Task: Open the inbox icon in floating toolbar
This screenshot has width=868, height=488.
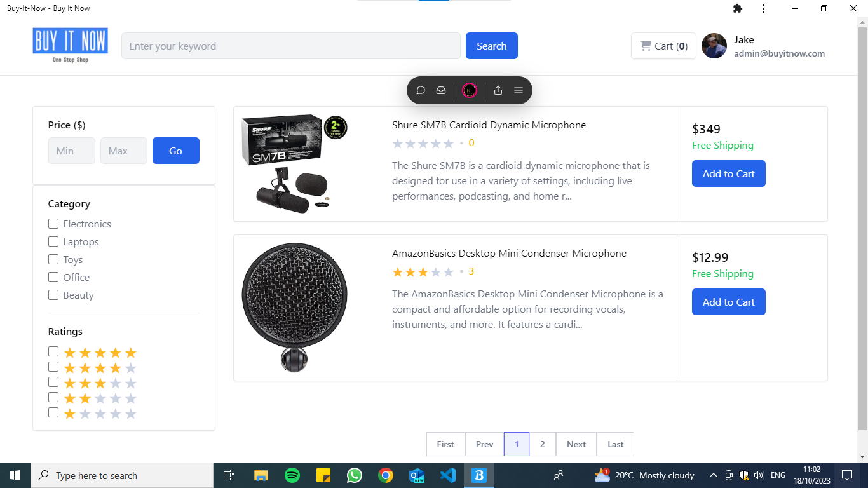Action: pyautogui.click(x=441, y=90)
